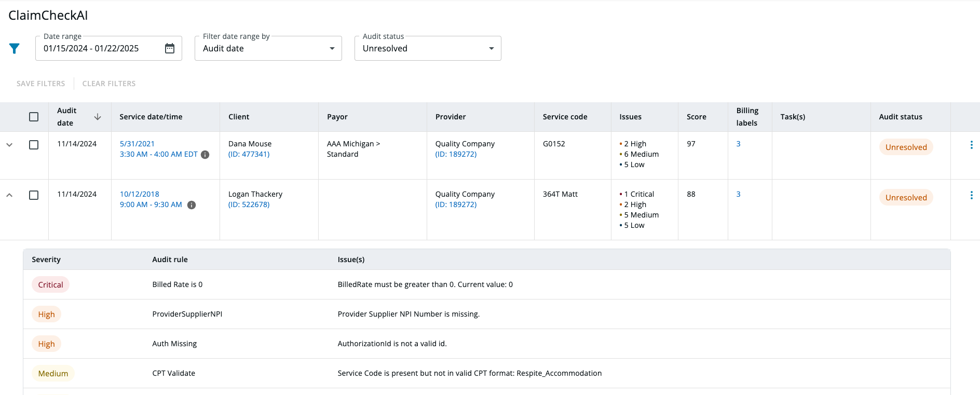Click billing labels count 3 for Dana Mouse
The width and height of the screenshot is (980, 395).
point(738,144)
